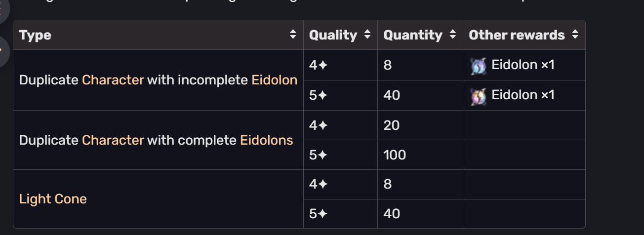Open the Light Cone link
The height and width of the screenshot is (235, 644).
point(53,199)
